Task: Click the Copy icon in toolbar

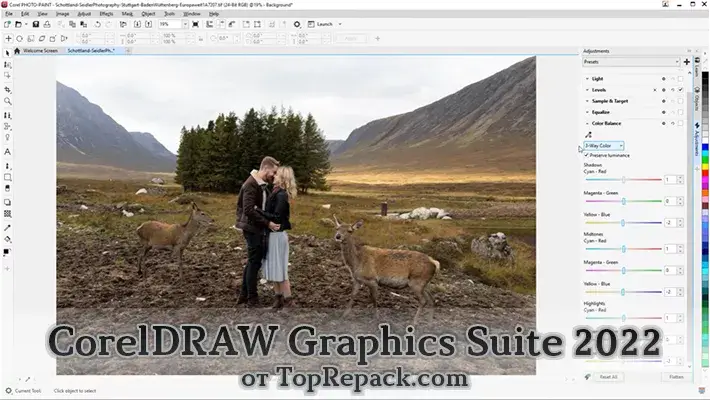Action: point(72,24)
